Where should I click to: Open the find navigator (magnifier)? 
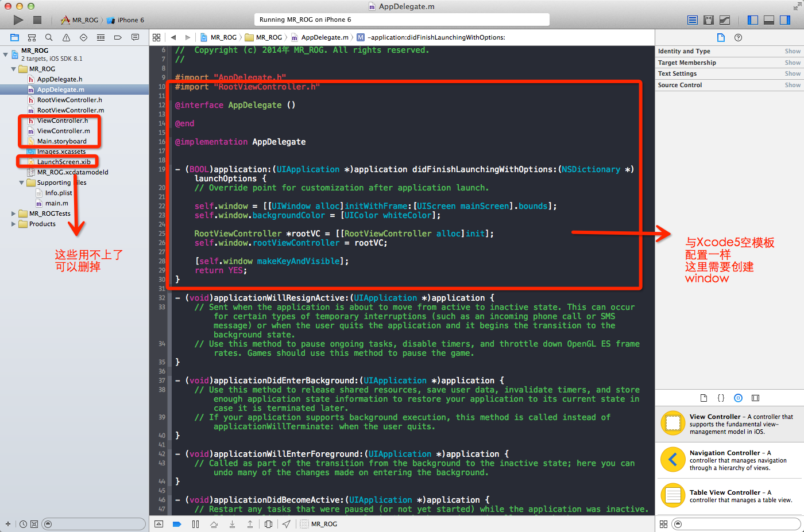tap(49, 37)
